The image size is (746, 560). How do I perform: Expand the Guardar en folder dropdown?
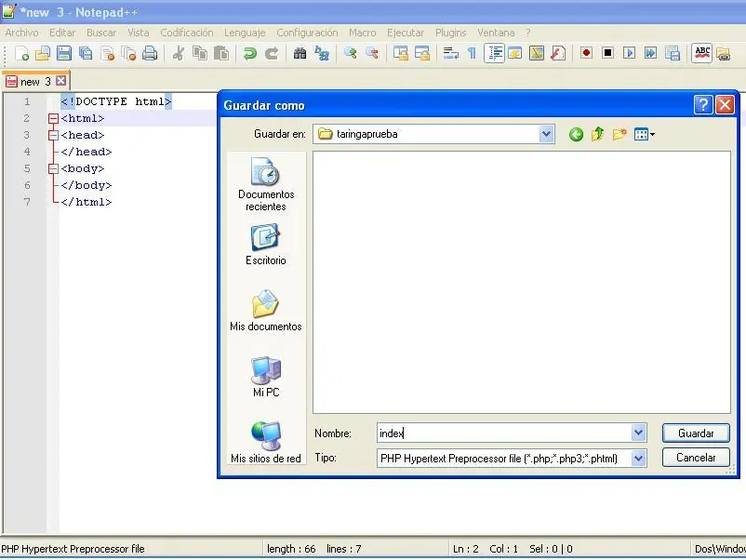(546, 134)
